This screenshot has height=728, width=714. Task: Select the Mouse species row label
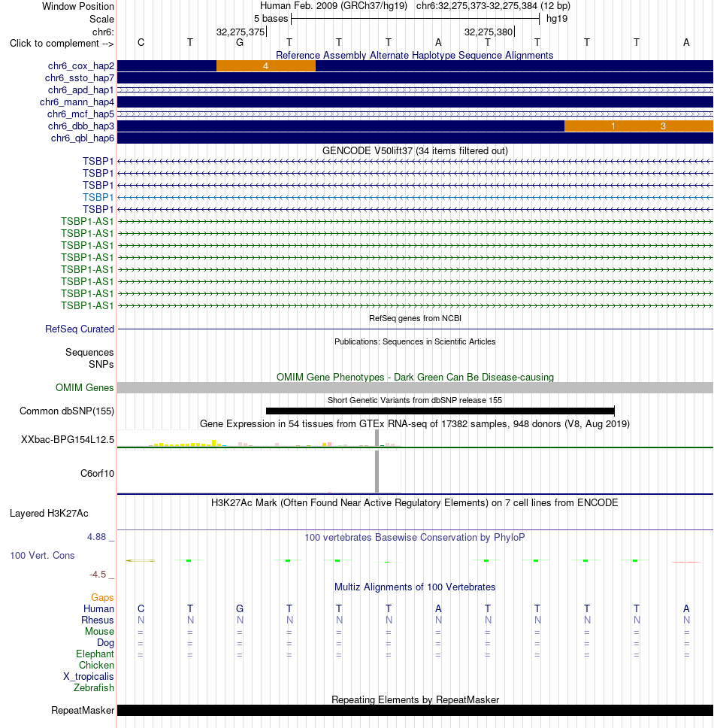99,632
